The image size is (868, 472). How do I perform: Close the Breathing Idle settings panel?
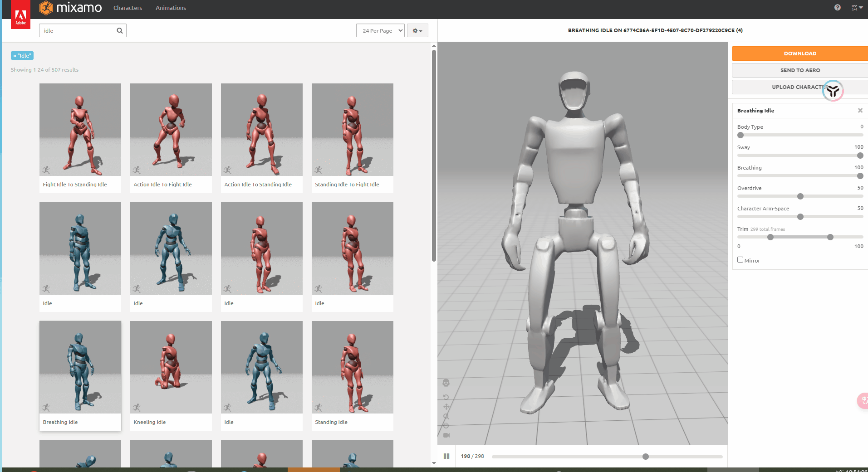click(x=860, y=111)
